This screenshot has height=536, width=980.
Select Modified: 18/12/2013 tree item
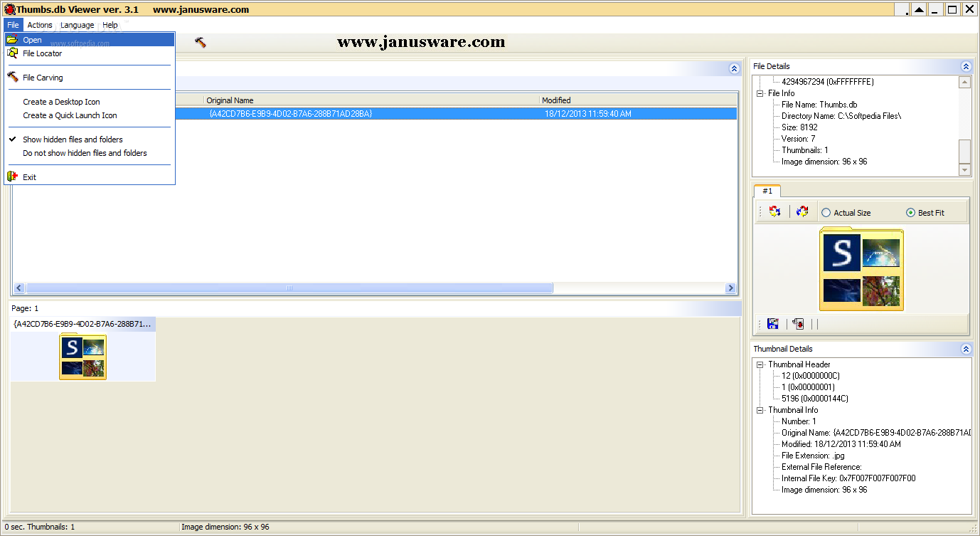pyautogui.click(x=841, y=444)
